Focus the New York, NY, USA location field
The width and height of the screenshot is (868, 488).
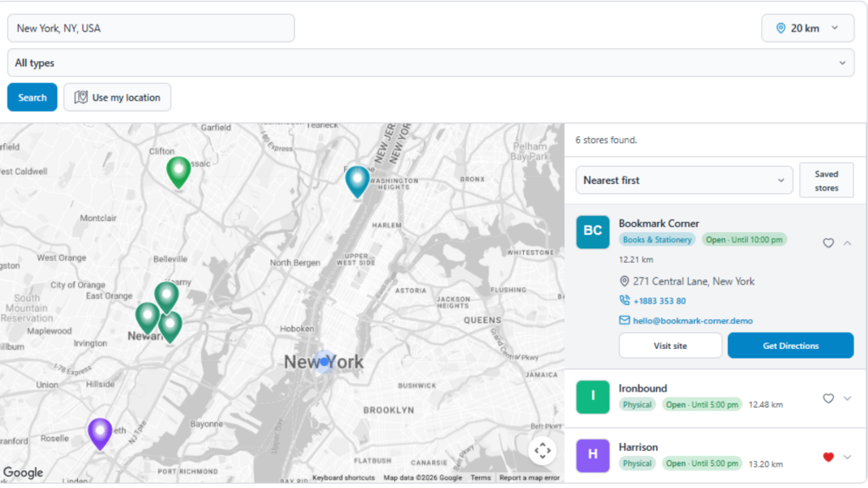pyautogui.click(x=151, y=28)
